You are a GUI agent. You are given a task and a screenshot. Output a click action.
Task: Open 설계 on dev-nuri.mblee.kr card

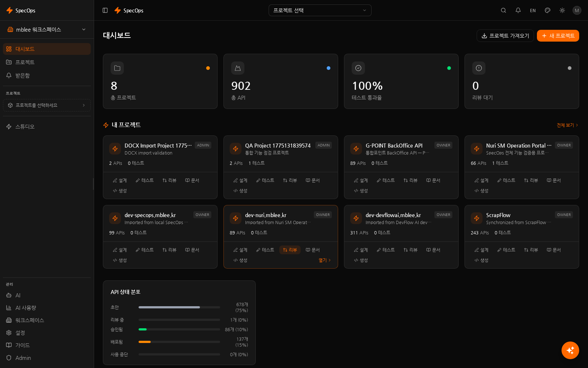[240, 250]
